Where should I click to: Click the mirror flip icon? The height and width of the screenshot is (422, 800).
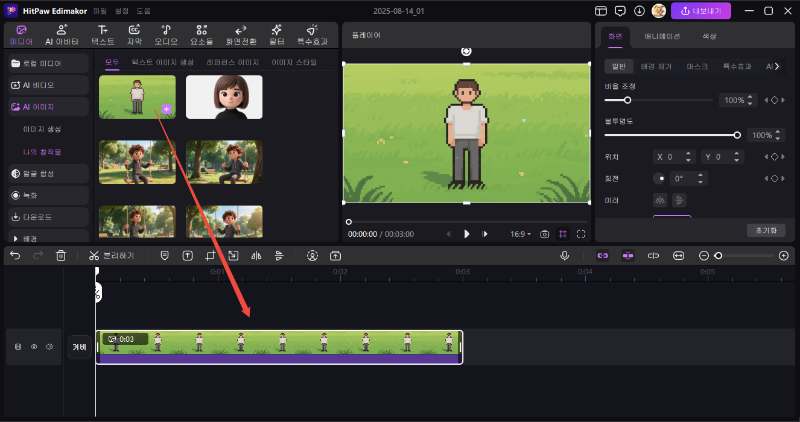[x=256, y=256]
